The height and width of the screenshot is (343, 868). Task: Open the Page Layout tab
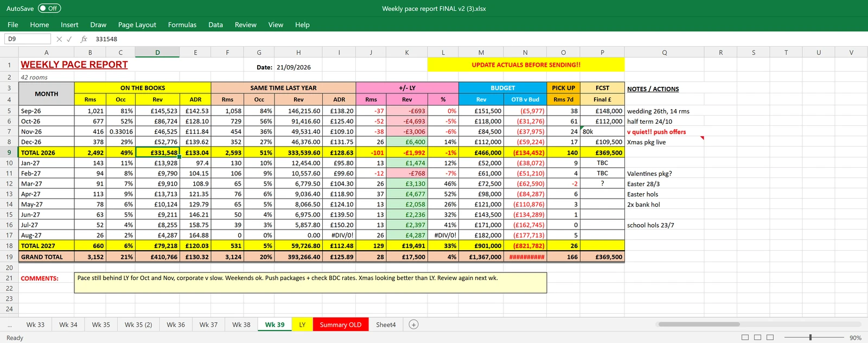137,24
